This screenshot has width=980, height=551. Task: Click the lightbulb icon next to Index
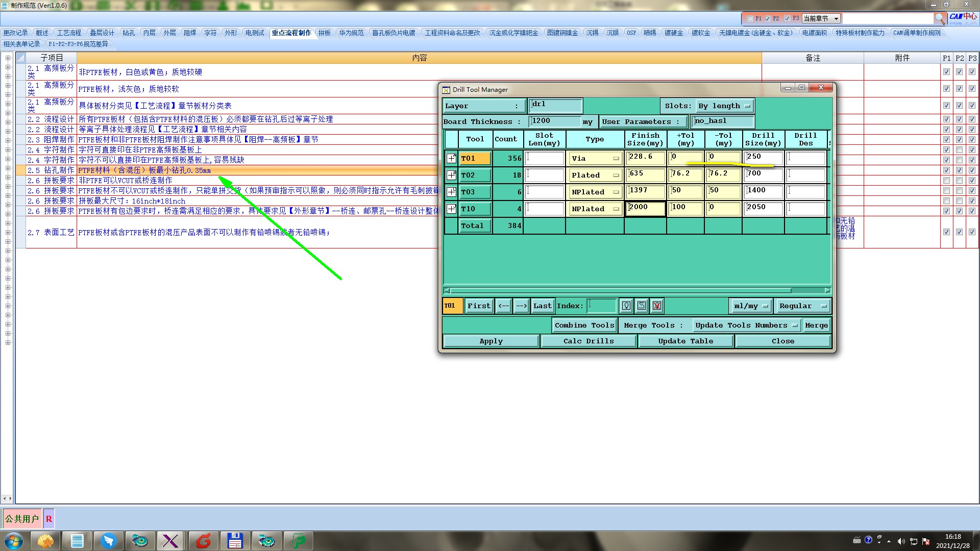[x=626, y=306]
